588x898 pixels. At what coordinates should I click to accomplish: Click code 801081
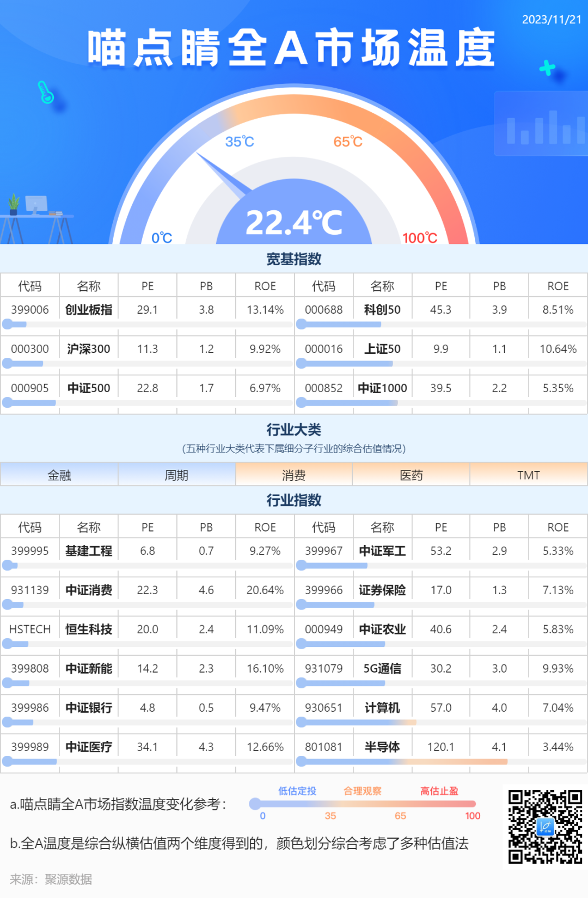[323, 747]
